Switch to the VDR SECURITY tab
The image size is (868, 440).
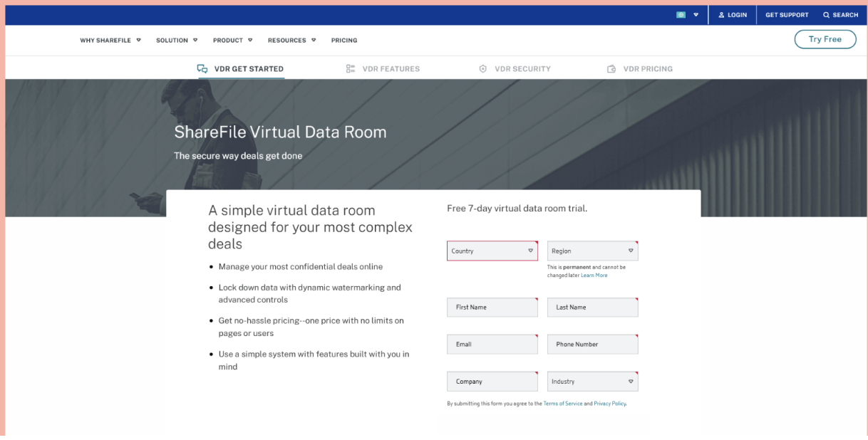(515, 69)
